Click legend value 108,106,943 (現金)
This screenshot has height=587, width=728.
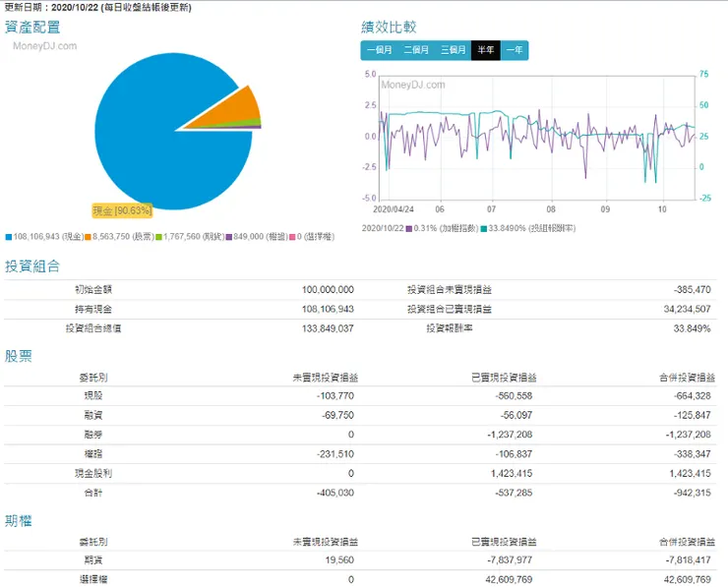point(48,237)
